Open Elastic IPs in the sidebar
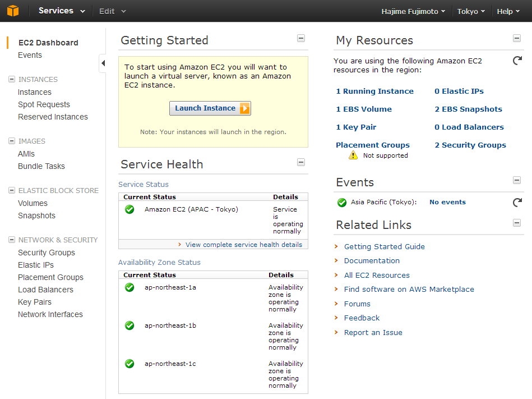The image size is (532, 399). tap(36, 265)
